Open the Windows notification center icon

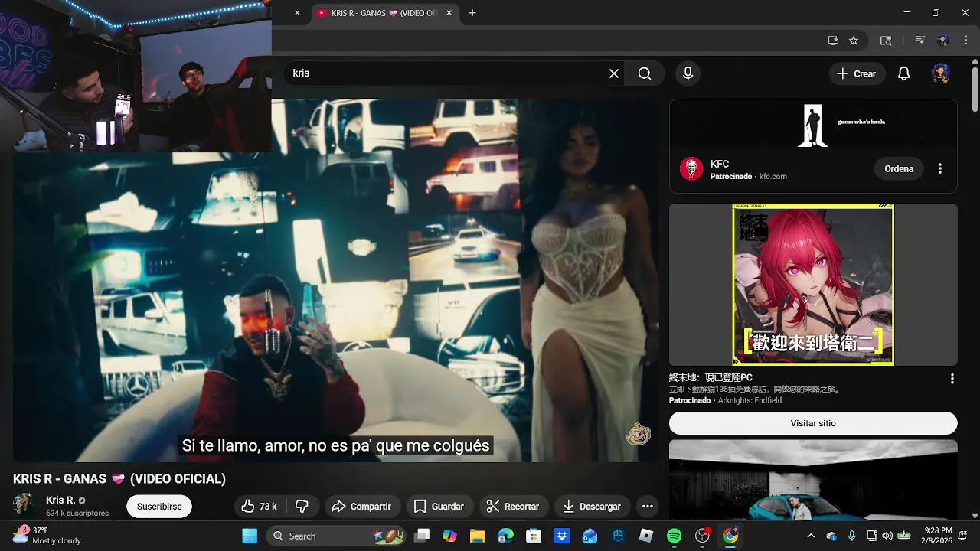pos(963,536)
